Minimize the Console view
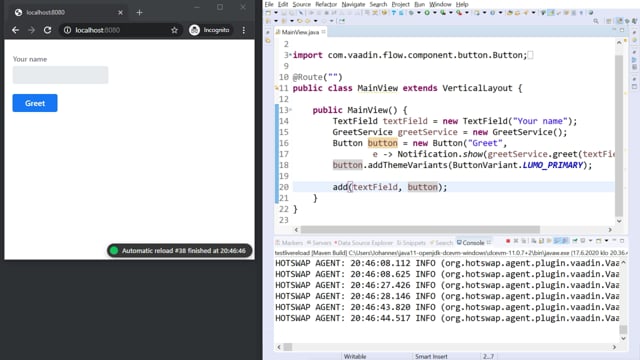 pos(614,241)
